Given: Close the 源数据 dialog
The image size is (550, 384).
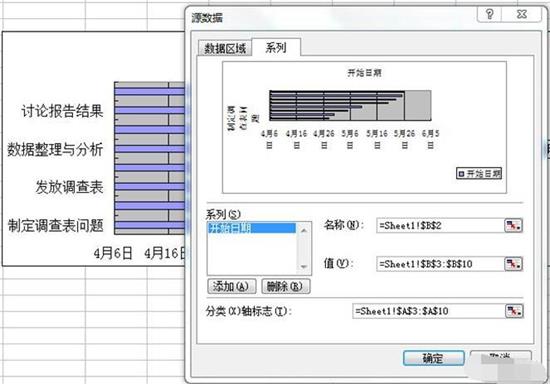Looking at the screenshot, I should click(522, 14).
